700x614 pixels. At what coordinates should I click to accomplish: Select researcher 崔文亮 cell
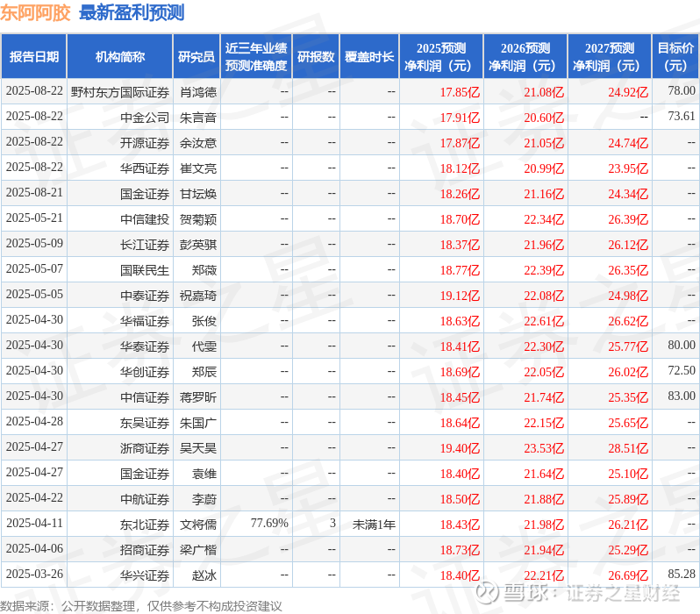click(198, 168)
